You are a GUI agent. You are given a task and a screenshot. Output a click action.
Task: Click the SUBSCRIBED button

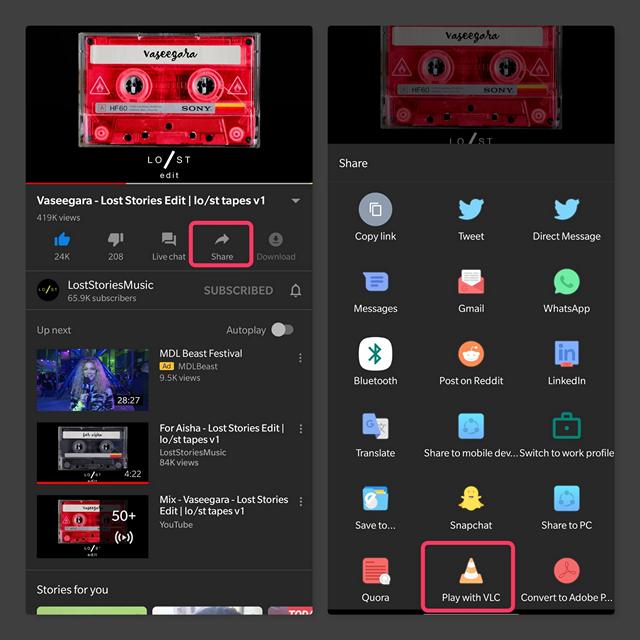[238, 291]
